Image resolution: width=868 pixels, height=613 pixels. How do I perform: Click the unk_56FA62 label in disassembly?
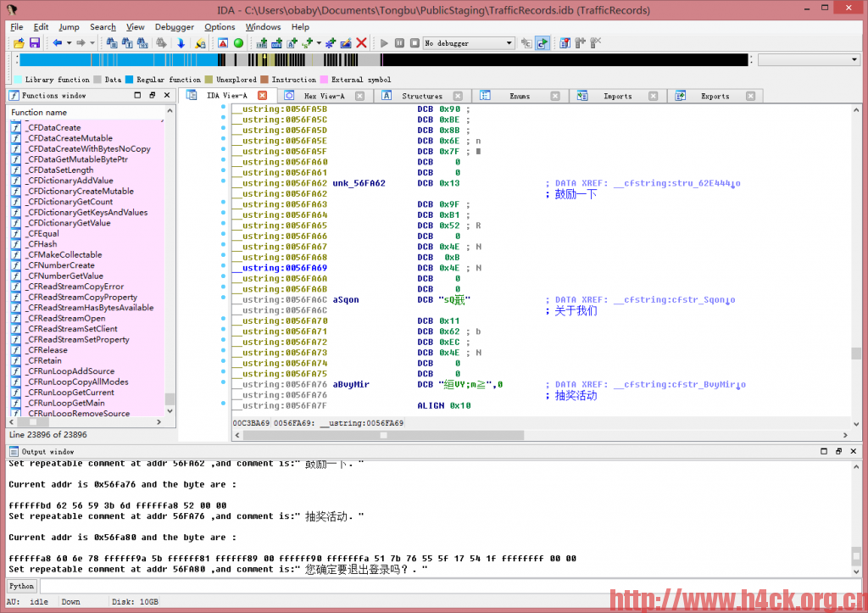point(359,183)
